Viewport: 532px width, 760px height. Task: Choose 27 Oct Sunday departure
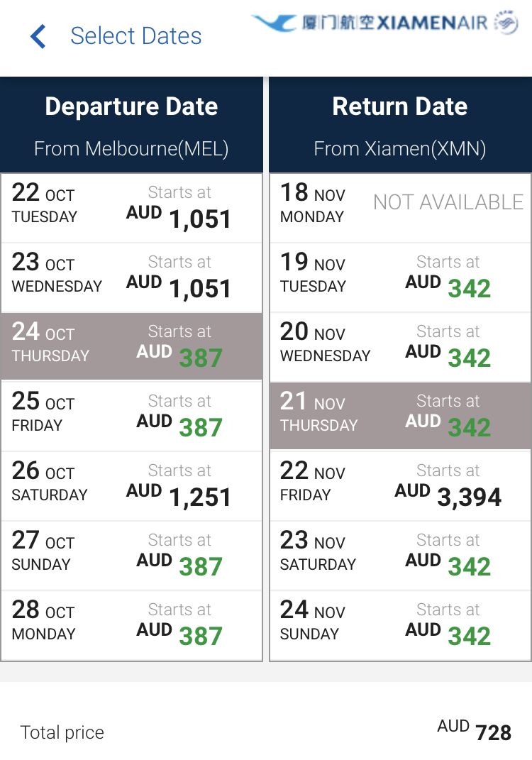coord(131,556)
